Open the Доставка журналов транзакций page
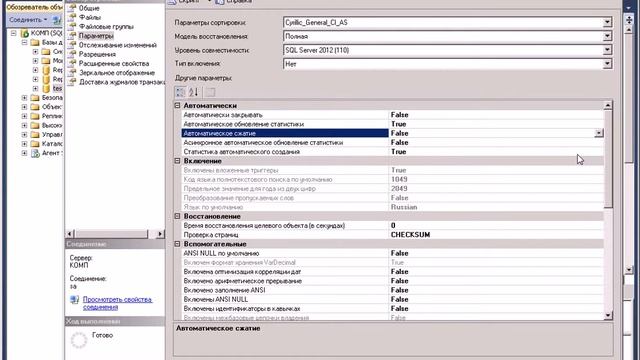 coord(122,82)
